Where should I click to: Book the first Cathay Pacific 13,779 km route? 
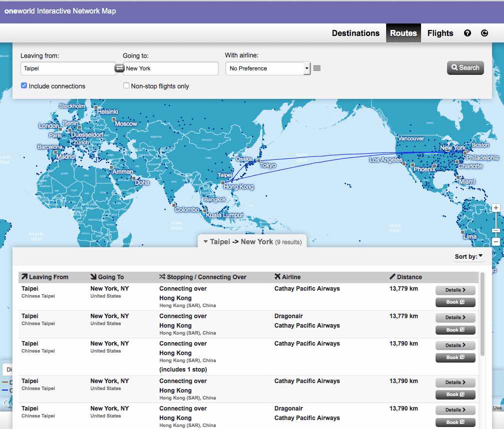coord(455,302)
